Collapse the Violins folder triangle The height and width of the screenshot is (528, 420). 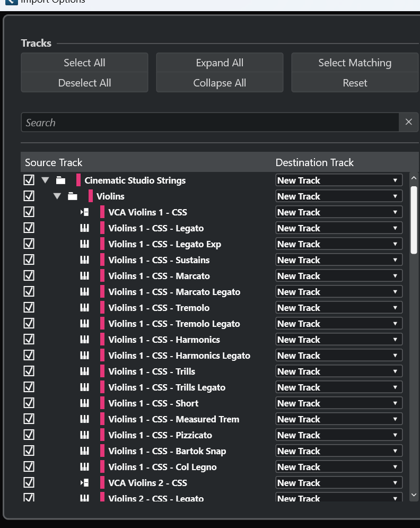point(57,196)
